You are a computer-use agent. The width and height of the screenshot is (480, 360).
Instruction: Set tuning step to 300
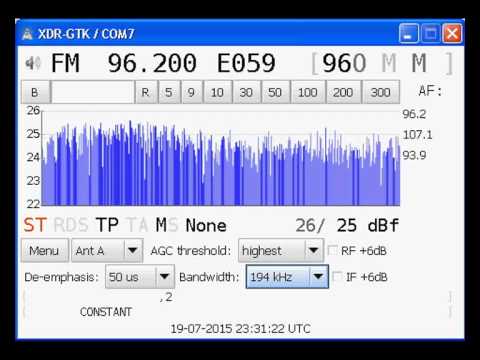[380, 92]
